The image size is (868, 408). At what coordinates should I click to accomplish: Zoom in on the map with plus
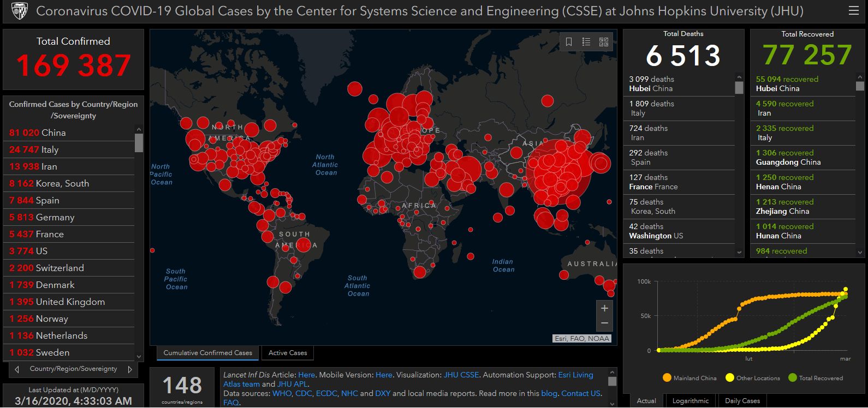click(x=604, y=308)
